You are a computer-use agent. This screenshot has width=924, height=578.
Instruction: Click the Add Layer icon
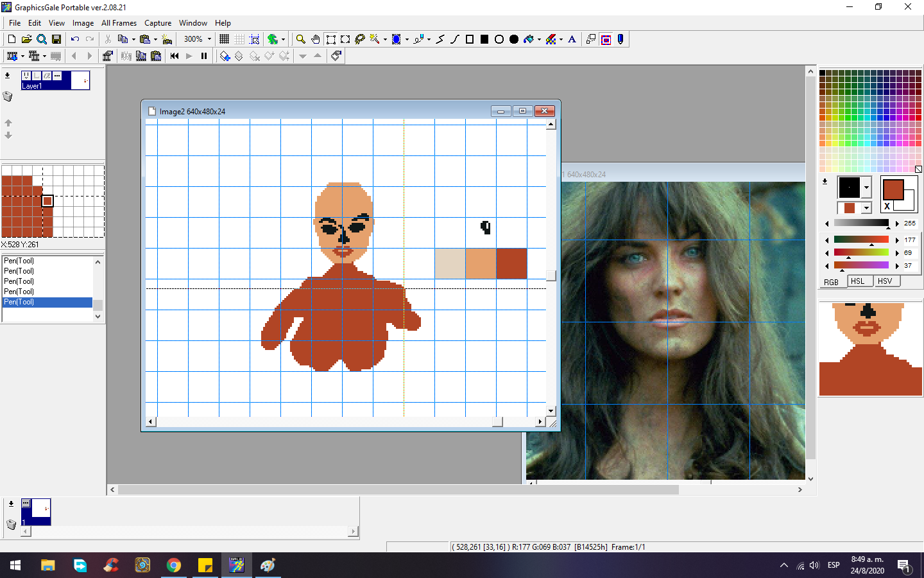point(225,56)
